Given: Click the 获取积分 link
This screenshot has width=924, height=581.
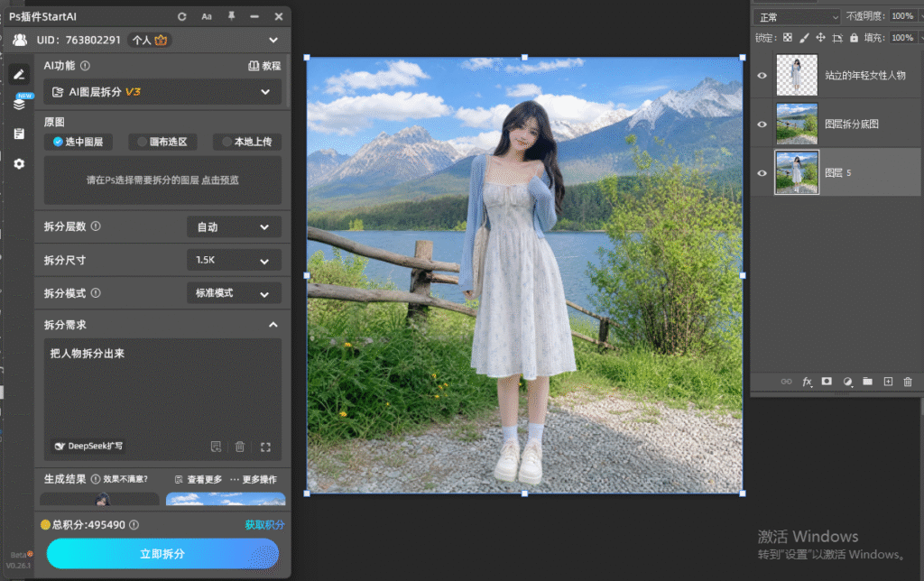Looking at the screenshot, I should pyautogui.click(x=264, y=524).
